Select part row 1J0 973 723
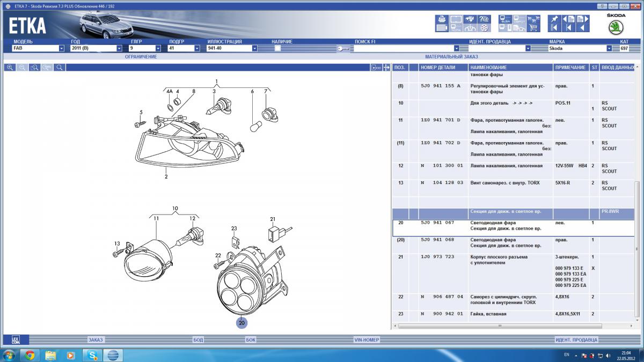Screen dimensions: 644x362 click(x=513, y=271)
